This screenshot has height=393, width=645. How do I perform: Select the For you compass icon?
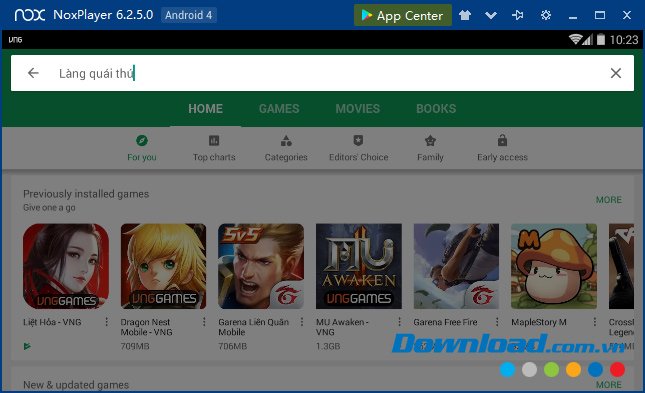pos(142,141)
